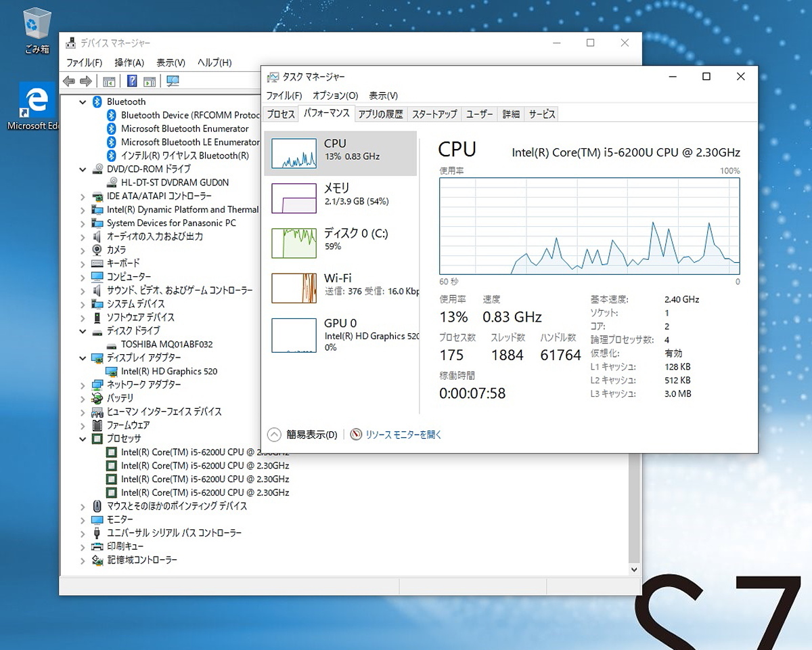Click the ユニバーサル シリアル バス コントローラー icon

tap(97, 533)
